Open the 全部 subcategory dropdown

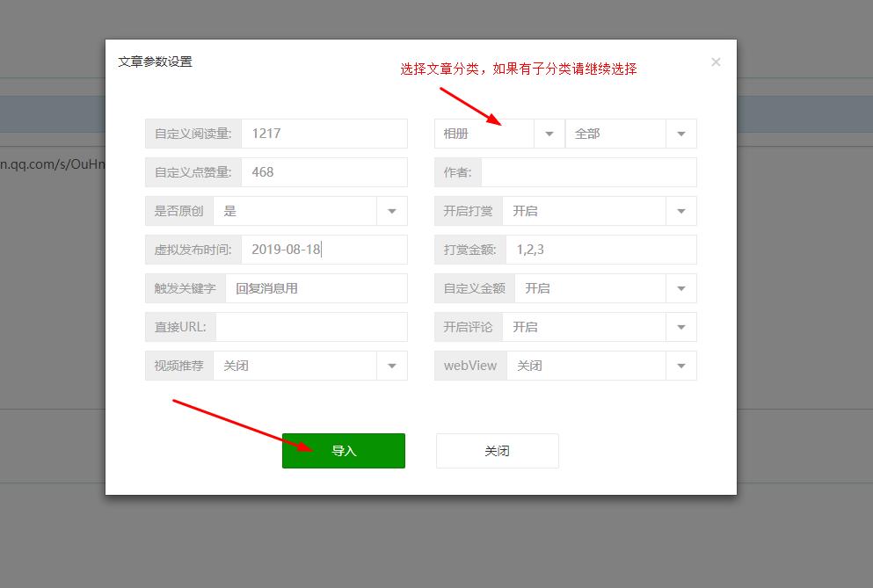tap(631, 134)
